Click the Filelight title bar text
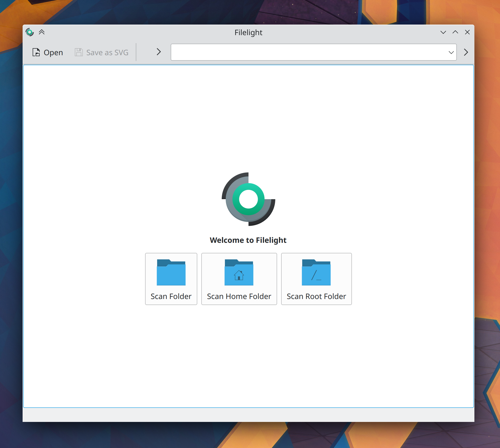The width and height of the screenshot is (500, 448). click(248, 33)
